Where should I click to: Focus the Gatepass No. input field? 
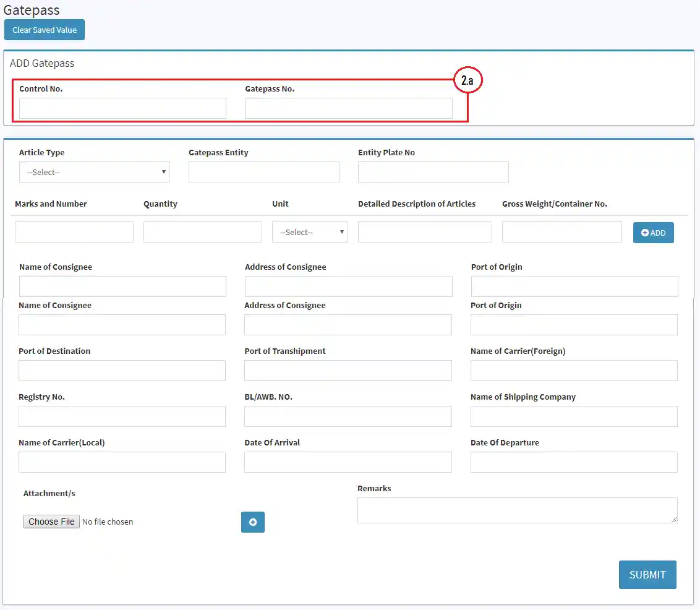click(x=348, y=108)
